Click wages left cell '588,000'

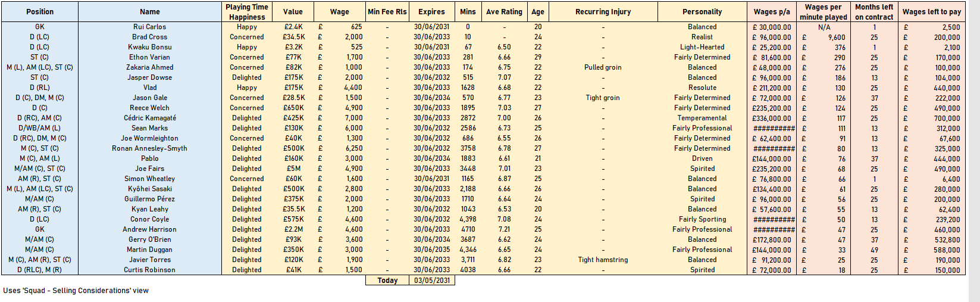pos(931,250)
